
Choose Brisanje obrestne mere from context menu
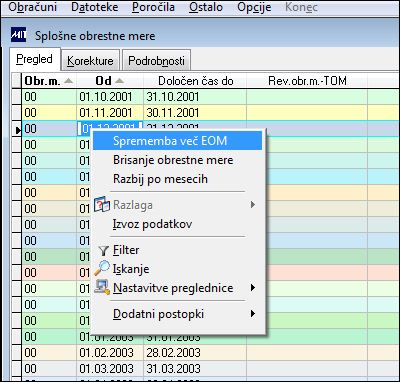click(177, 160)
